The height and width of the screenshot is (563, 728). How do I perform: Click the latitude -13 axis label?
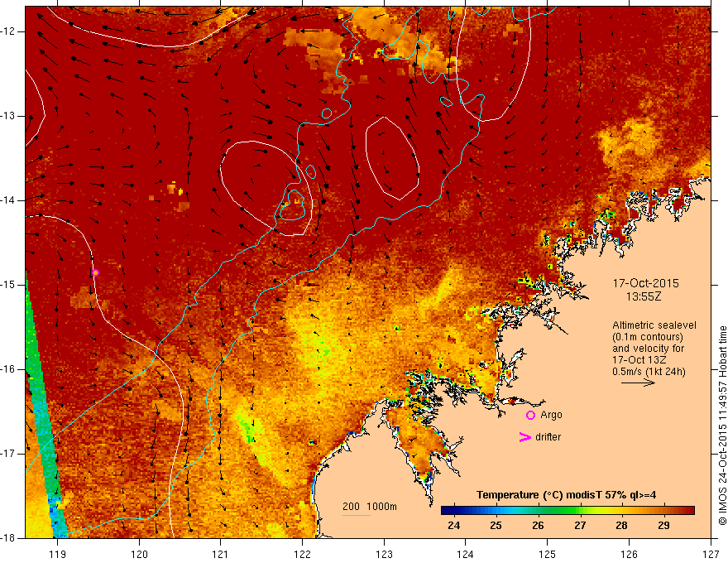click(9, 116)
